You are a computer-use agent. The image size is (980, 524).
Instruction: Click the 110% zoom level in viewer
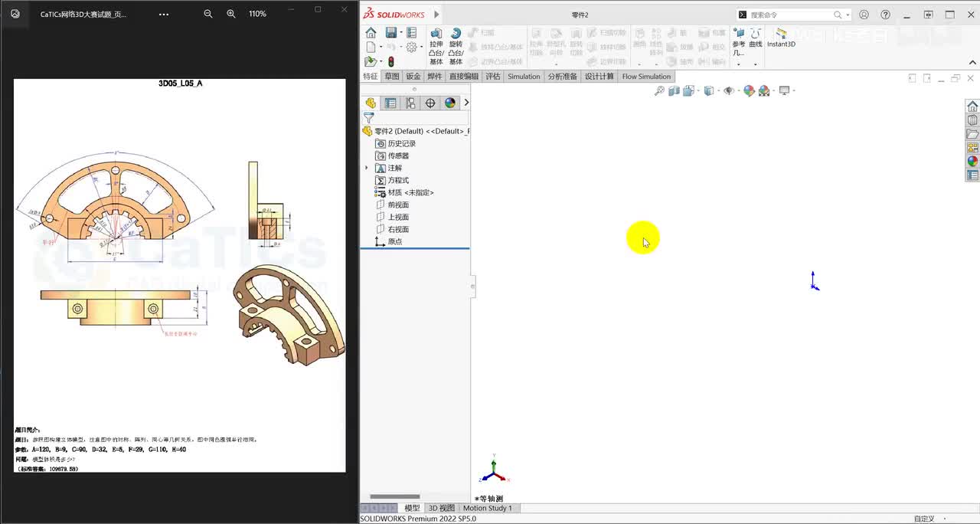[257, 14]
